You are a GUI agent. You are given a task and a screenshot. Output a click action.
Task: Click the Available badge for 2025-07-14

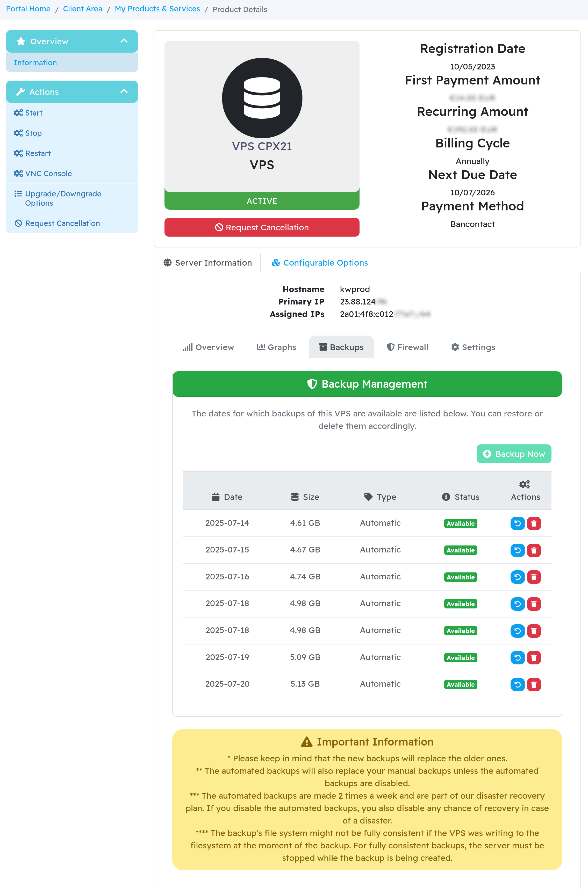(x=460, y=524)
